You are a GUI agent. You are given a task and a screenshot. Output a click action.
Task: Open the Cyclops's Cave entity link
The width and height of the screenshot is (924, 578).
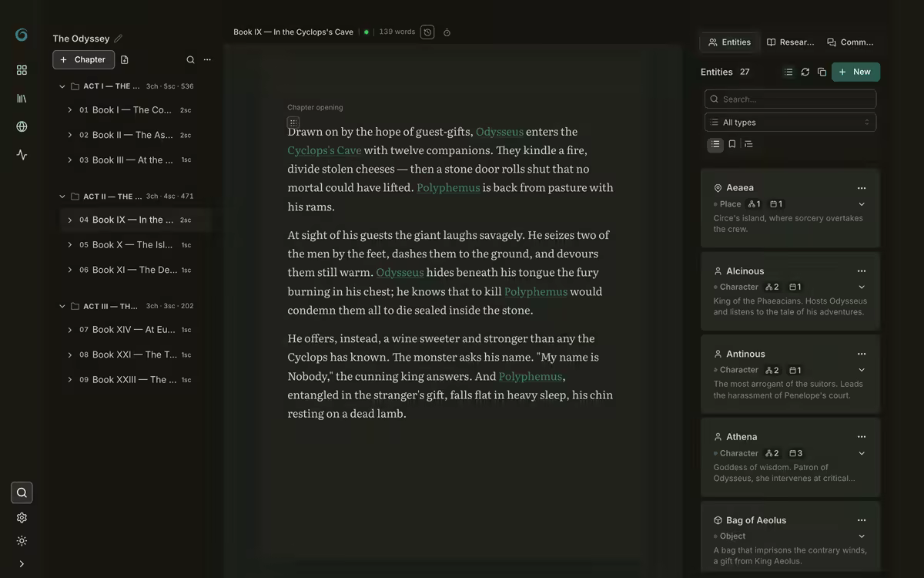(324, 150)
